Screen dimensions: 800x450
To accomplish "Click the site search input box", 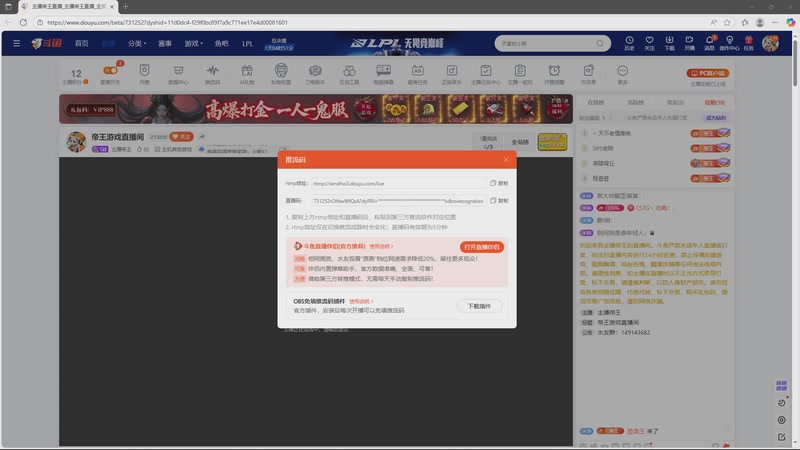I will (x=546, y=43).
